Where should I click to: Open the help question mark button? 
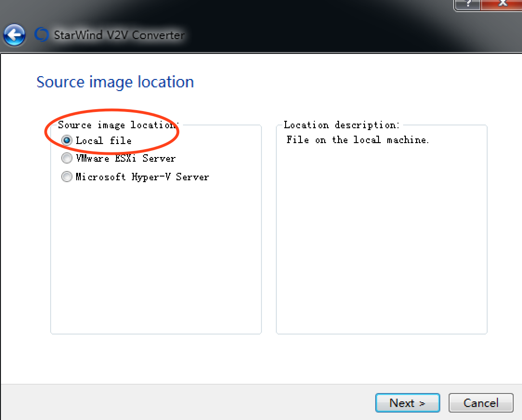467,5
